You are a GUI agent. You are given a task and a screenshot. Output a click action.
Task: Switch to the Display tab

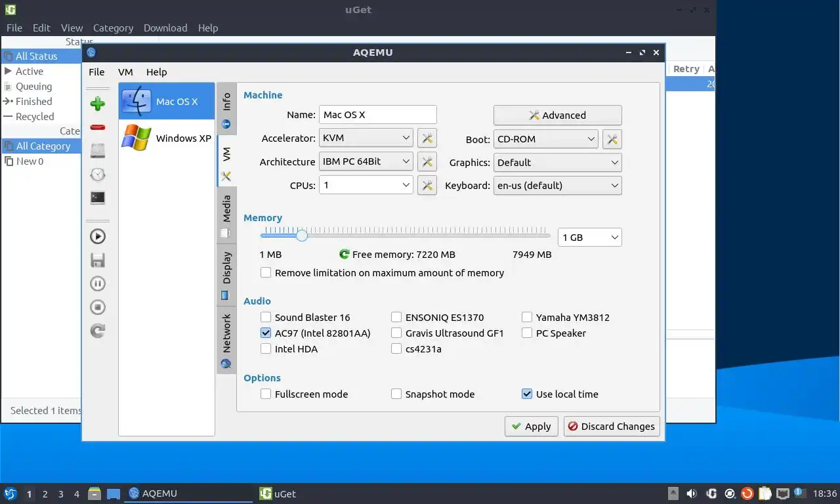tap(226, 275)
